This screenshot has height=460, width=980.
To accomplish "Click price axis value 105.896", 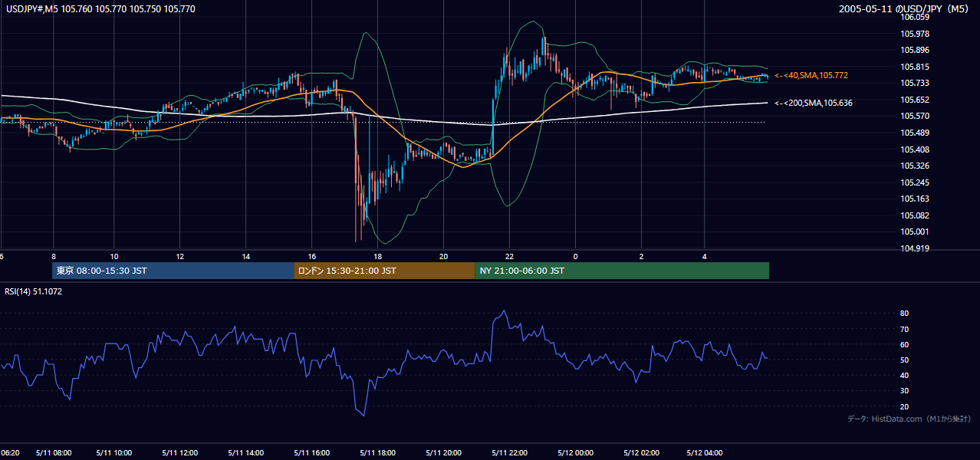I will 914,50.
